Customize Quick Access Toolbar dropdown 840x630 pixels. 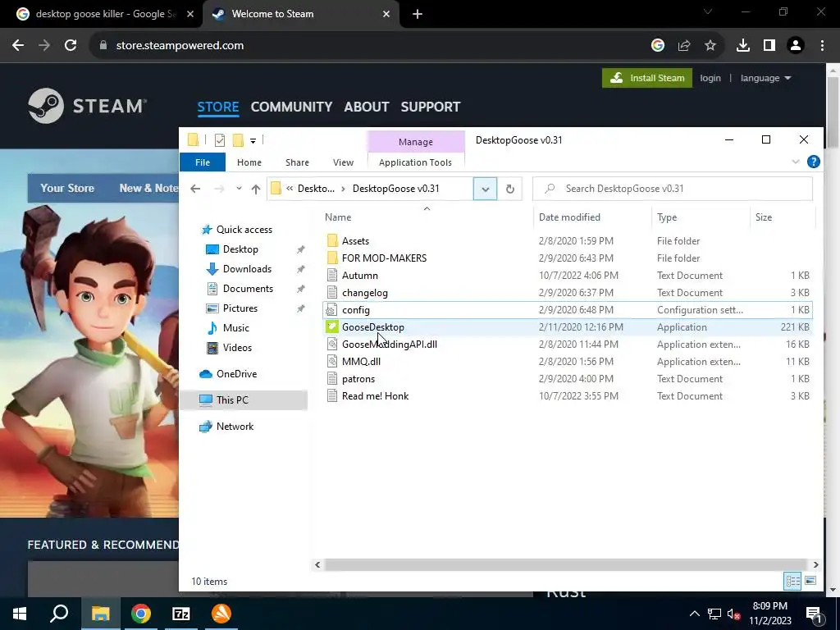pyautogui.click(x=253, y=141)
